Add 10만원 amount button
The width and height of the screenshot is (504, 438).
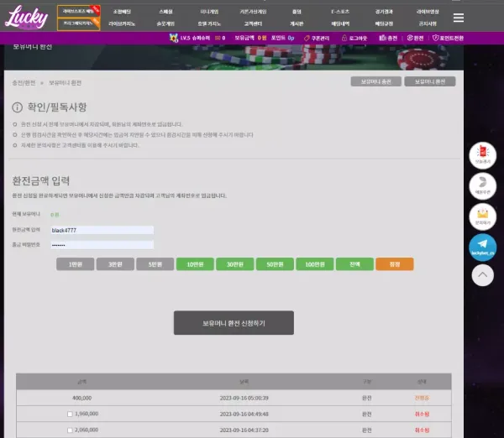point(195,264)
